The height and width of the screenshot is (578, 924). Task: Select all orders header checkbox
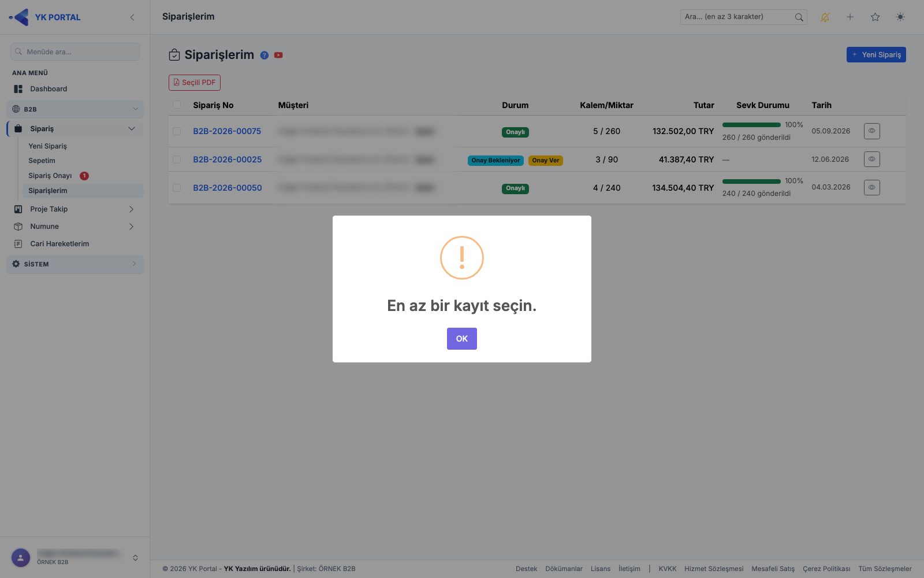177,105
